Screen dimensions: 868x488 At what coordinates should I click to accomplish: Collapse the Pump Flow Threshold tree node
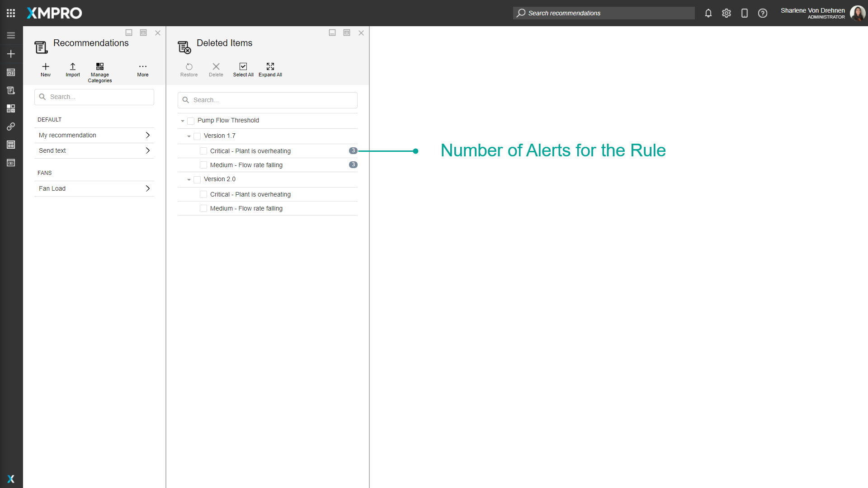pyautogui.click(x=183, y=121)
